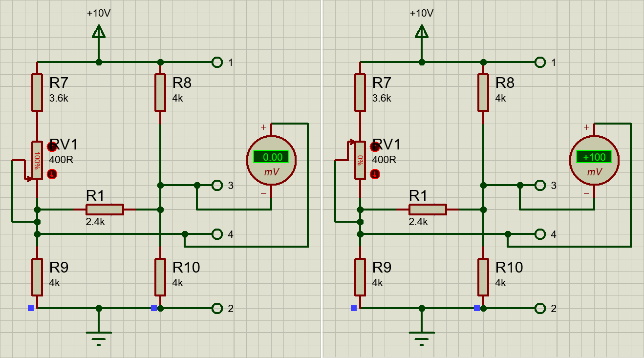Click the voltmeter showing +100 mV
Viewport: 644px width, 358px height.
594,160
